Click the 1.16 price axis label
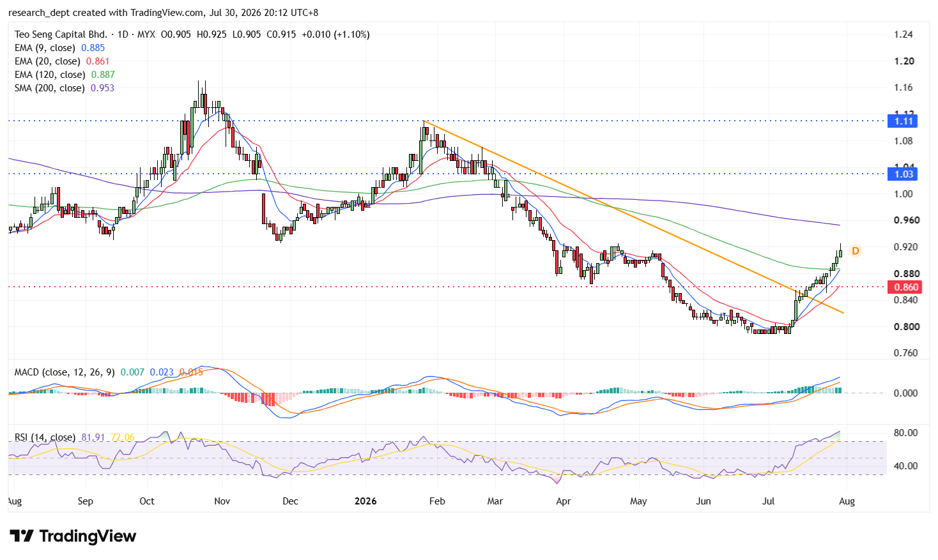 pos(903,87)
